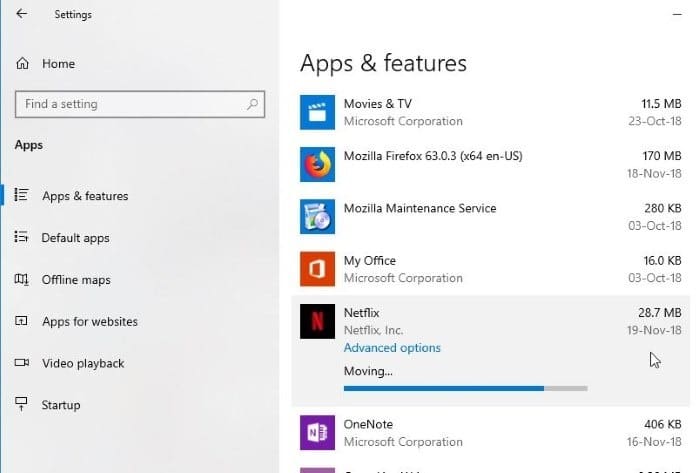The width and height of the screenshot is (700, 473).
Task: Click the Netflix app icon
Action: (x=317, y=321)
